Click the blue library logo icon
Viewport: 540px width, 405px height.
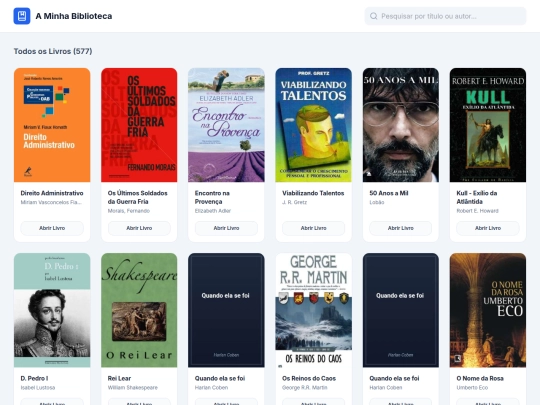point(22,16)
